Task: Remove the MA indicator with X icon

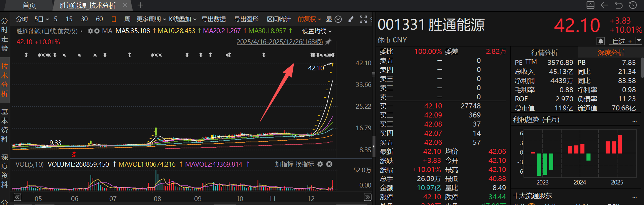Action: coord(97,31)
